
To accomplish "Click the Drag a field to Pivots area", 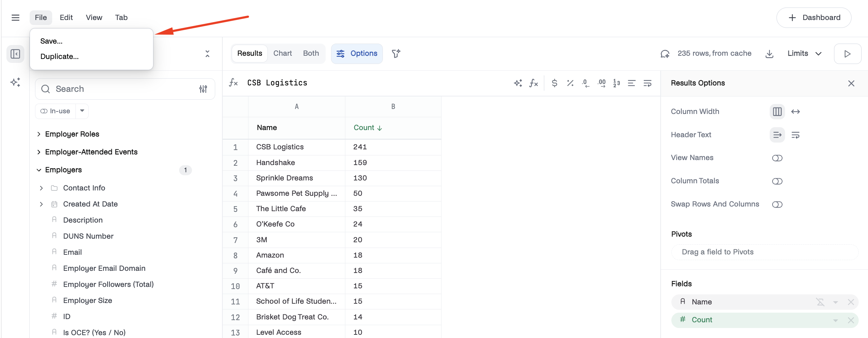I will (x=765, y=252).
